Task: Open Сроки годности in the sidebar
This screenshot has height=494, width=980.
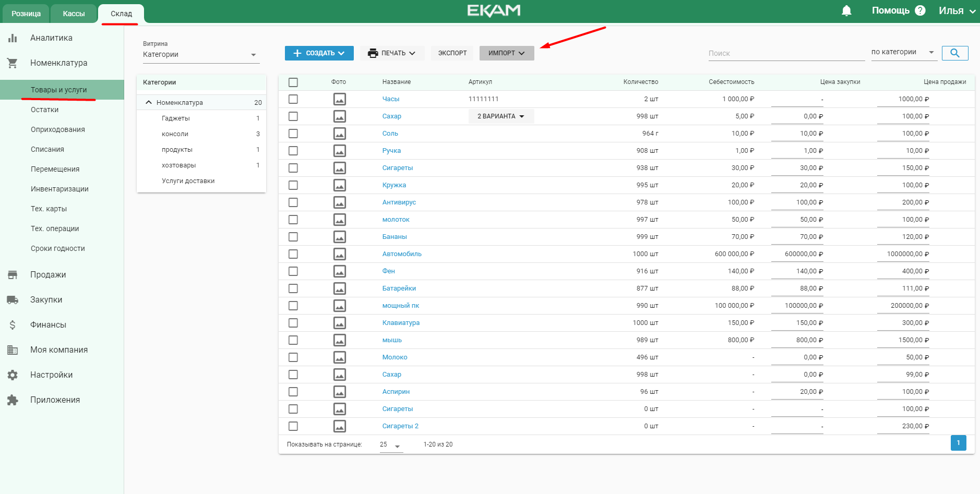Action: (58, 248)
